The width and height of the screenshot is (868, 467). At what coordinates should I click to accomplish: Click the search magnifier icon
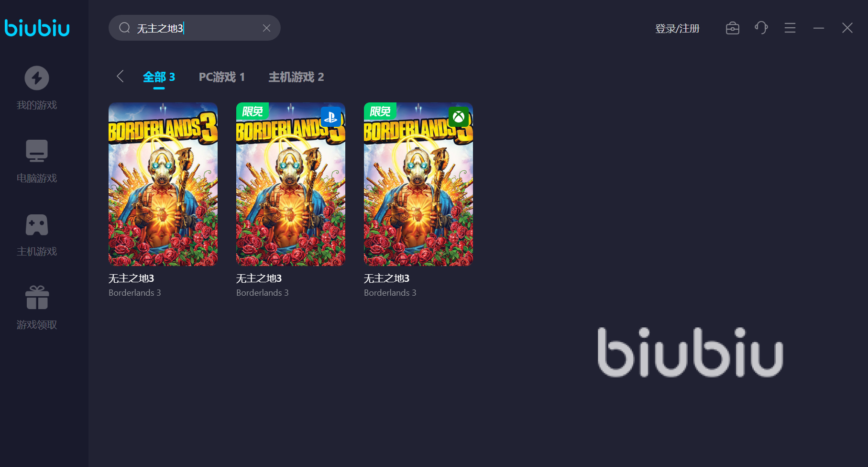(125, 28)
